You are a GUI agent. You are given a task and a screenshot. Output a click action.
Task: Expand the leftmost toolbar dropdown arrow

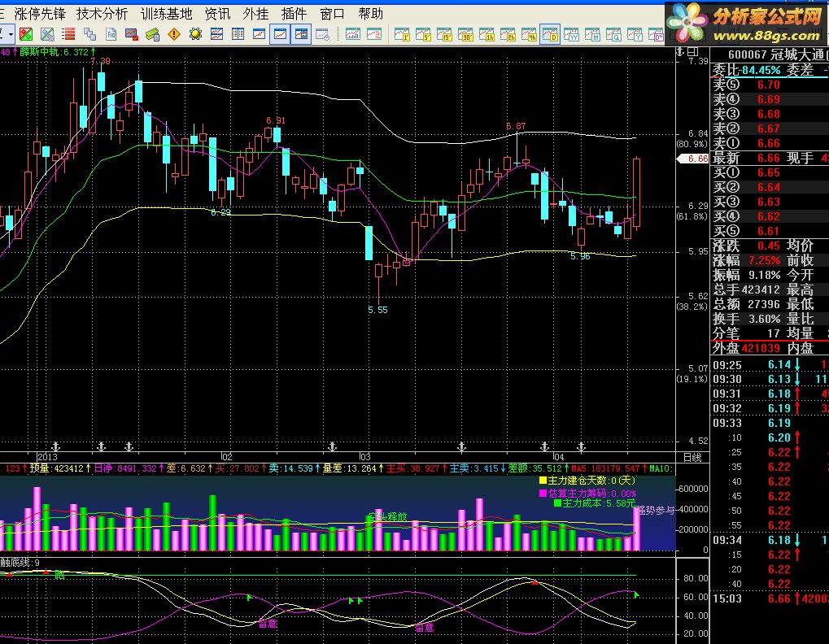[11, 35]
